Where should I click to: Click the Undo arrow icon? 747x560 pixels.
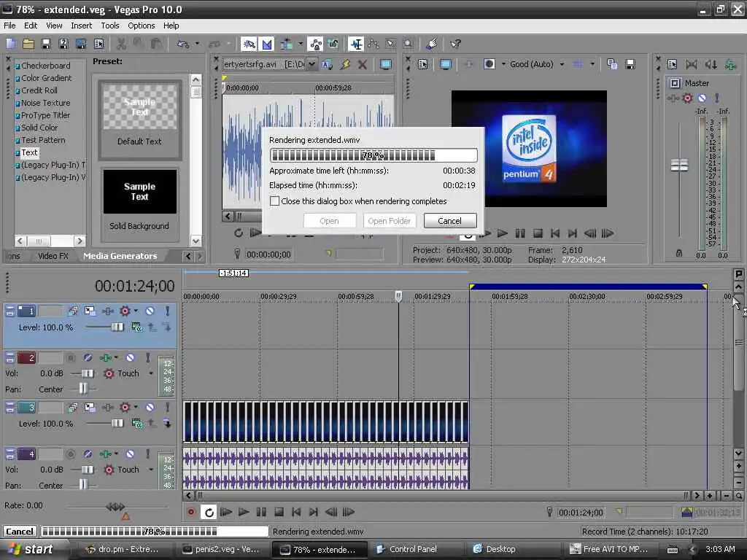point(182,44)
